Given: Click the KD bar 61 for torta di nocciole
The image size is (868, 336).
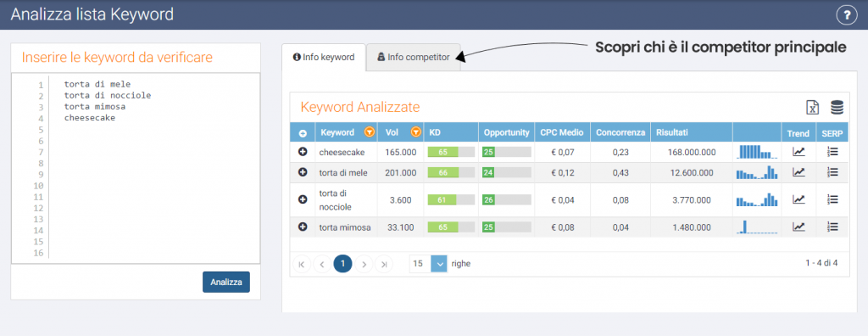Looking at the screenshot, I should tap(451, 199).
